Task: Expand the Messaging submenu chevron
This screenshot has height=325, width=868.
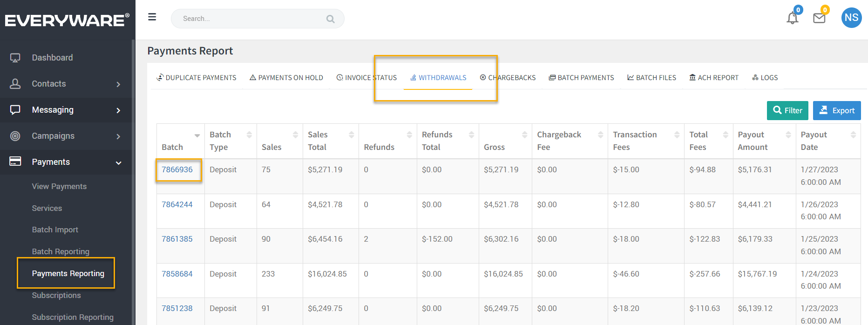Action: pyautogui.click(x=118, y=110)
